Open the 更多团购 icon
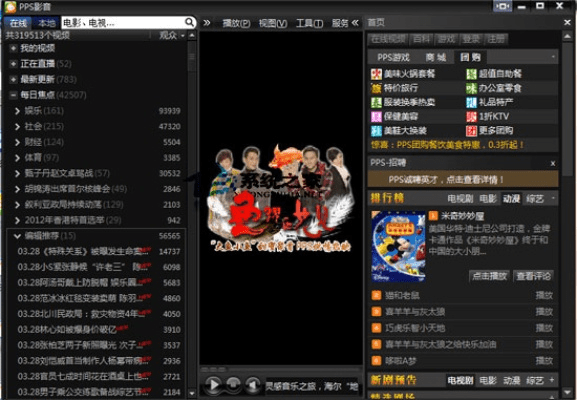This screenshot has height=400, width=577. [x=471, y=131]
